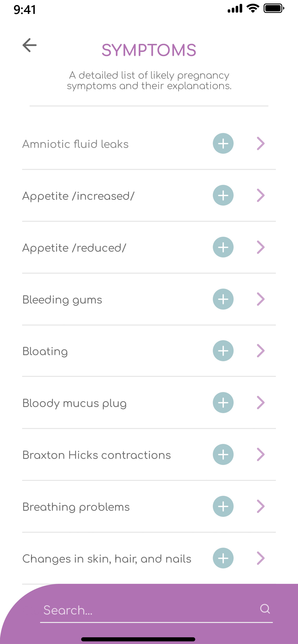Select Braxton Hicks contractions entry
298x644 pixels.
[x=149, y=454]
